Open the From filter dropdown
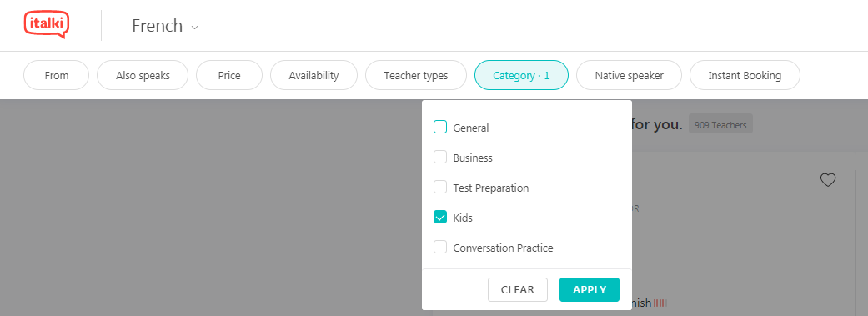 point(57,75)
